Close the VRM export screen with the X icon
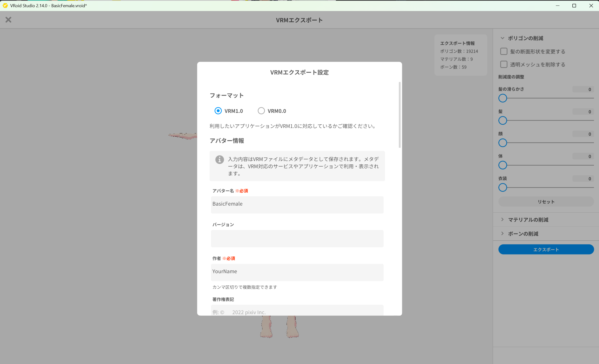Screen dimensions: 599x364 [8, 20]
